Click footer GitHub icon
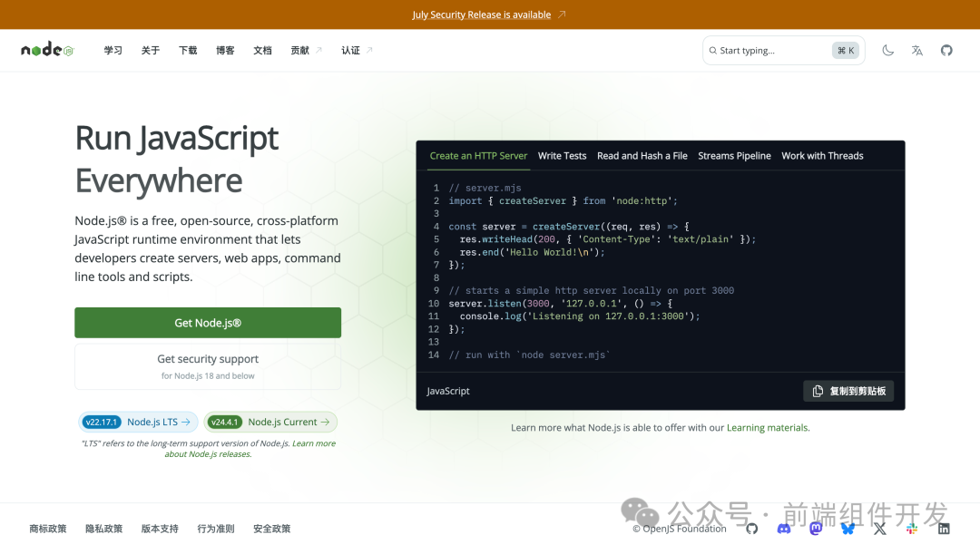Viewport: 980px width, 554px height. pyautogui.click(x=752, y=529)
